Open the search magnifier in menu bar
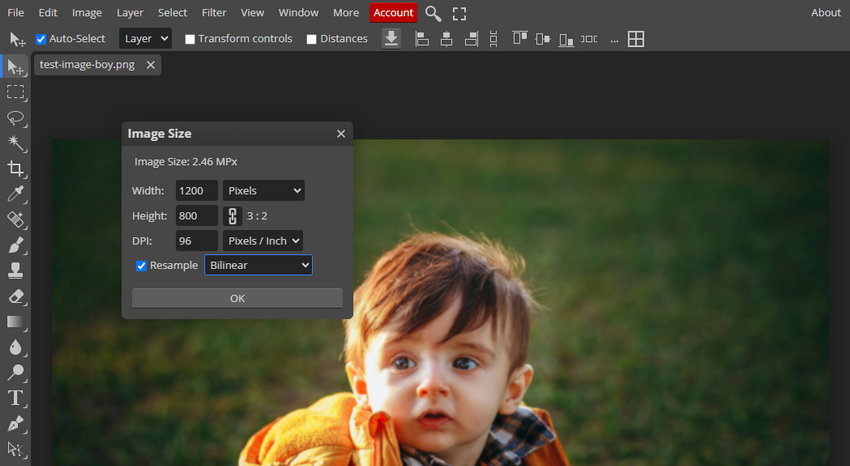Screen dimensions: 850x466 [433, 13]
